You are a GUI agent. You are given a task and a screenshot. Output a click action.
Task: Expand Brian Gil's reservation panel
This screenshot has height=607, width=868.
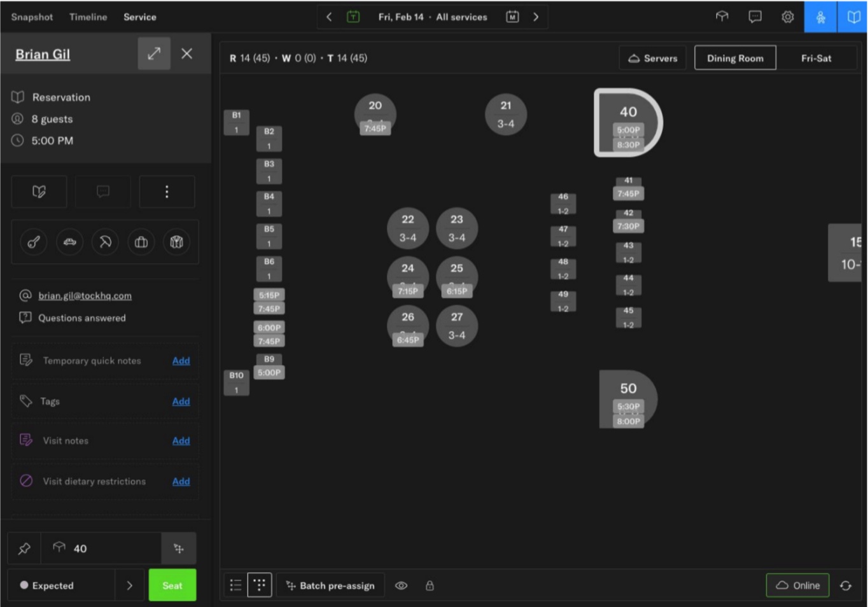coord(154,54)
